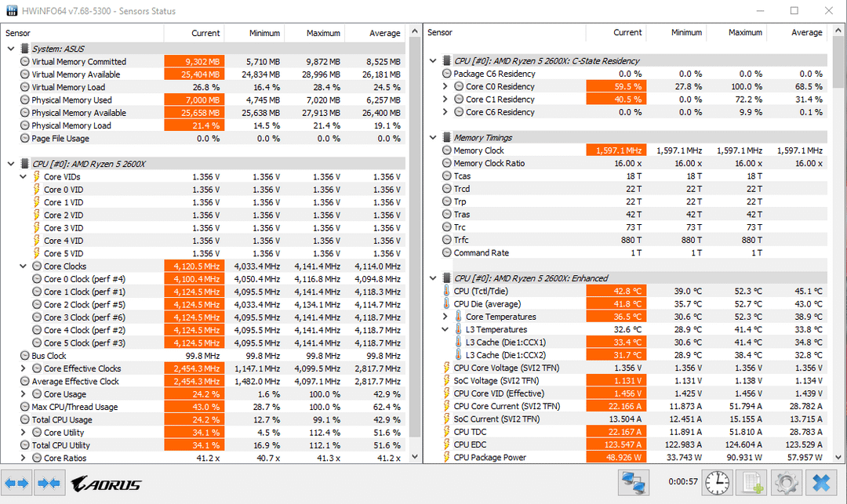Click left pane scrollbar down arrow
The width and height of the screenshot is (847, 504).
[415, 456]
